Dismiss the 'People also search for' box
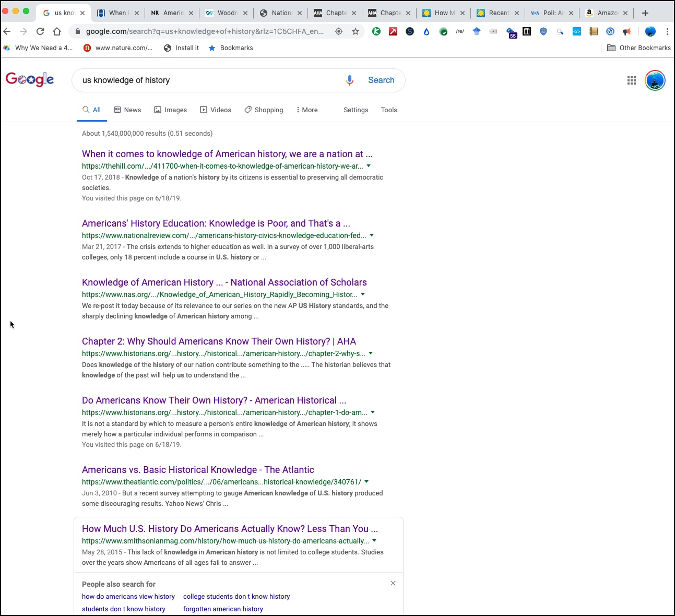 pyautogui.click(x=393, y=583)
